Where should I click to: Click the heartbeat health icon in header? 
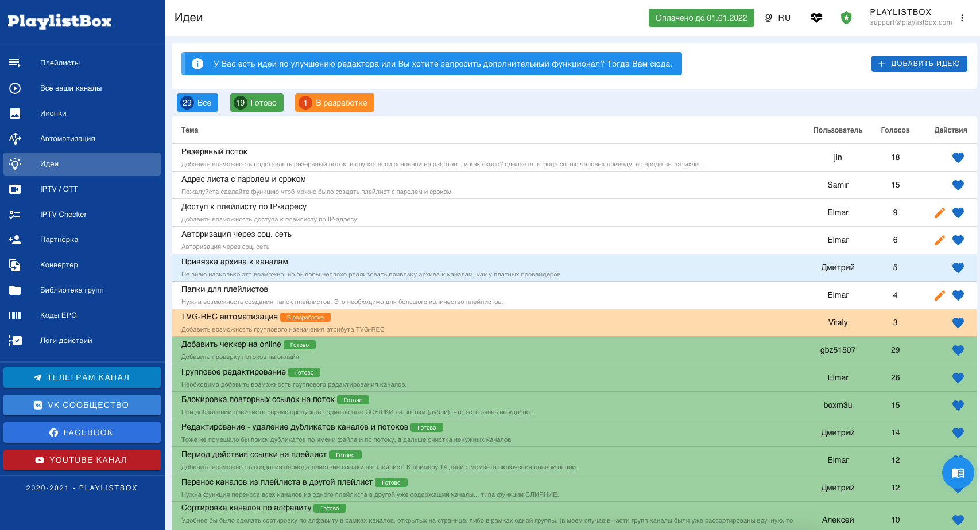[816, 18]
